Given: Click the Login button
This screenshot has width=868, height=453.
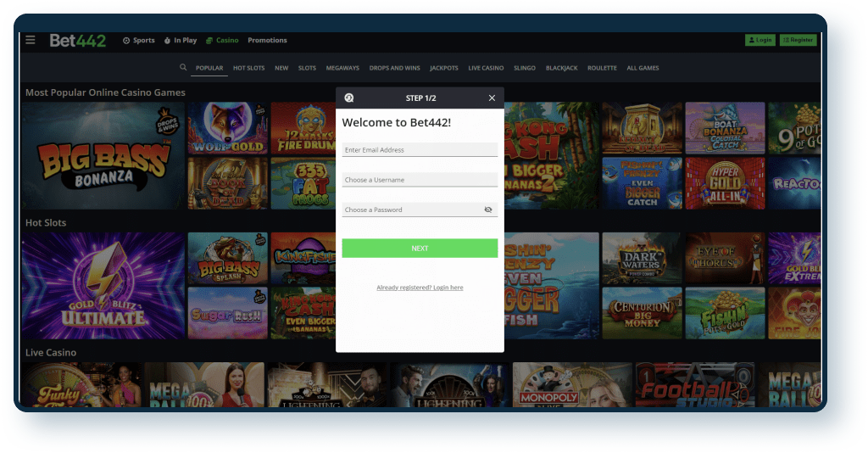Looking at the screenshot, I should (x=760, y=40).
